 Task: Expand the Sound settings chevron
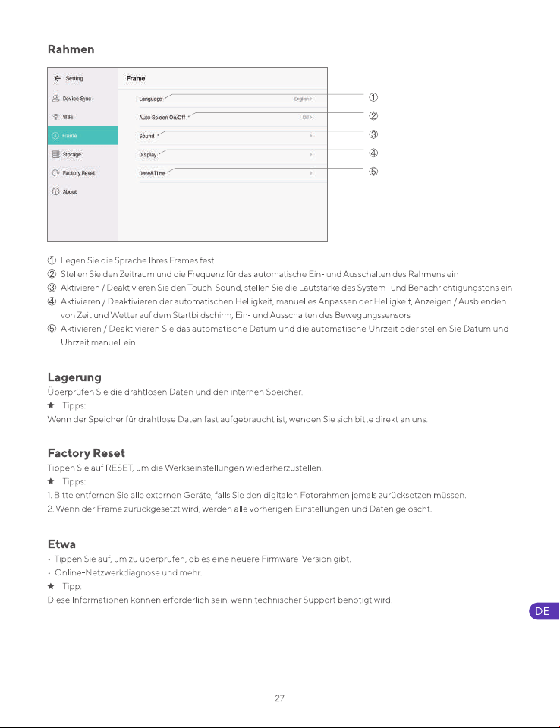coord(310,136)
